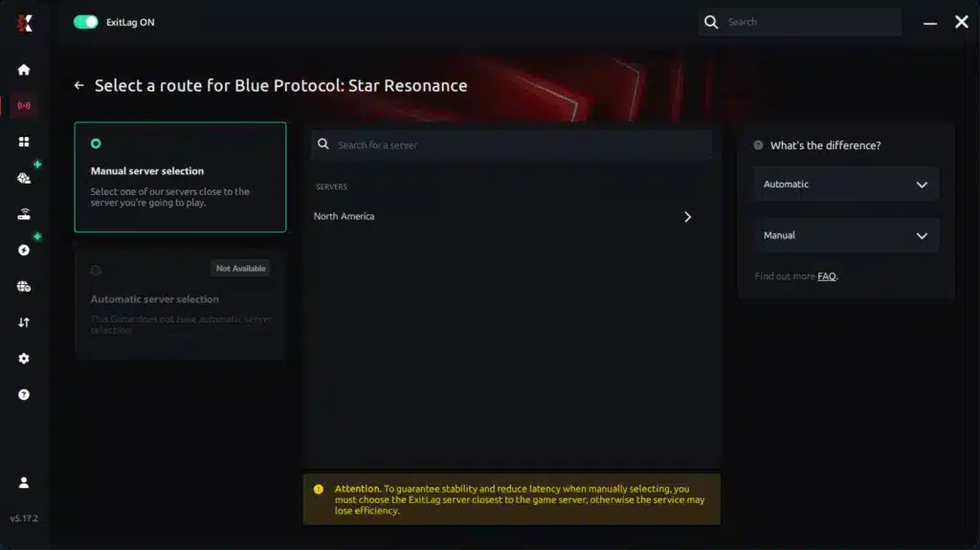Click the page title Select a route
The width and height of the screenshot is (980, 550).
click(280, 86)
